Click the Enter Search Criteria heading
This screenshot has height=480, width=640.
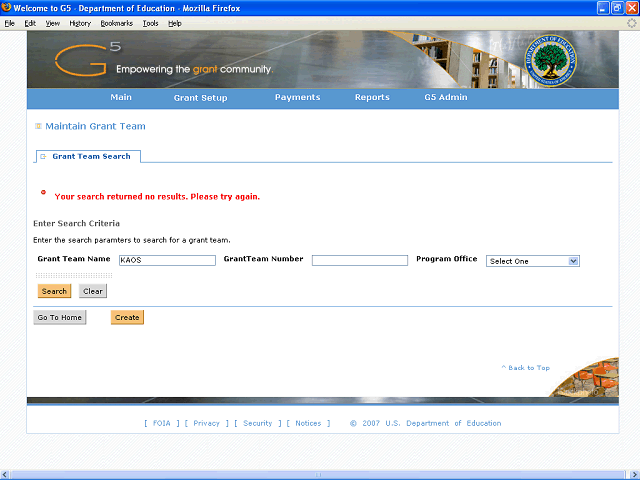[76, 223]
